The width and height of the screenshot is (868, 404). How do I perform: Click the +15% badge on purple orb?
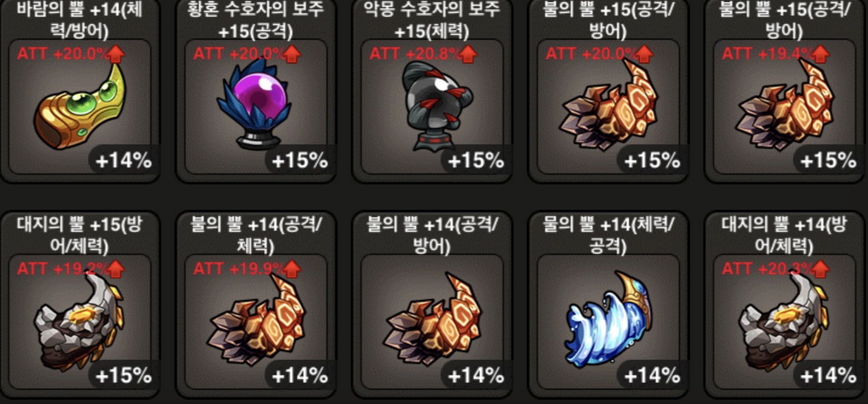pos(299,161)
